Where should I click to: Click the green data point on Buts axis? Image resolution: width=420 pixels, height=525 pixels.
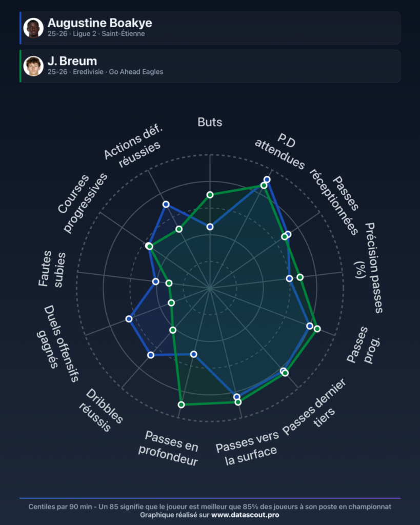coord(210,195)
